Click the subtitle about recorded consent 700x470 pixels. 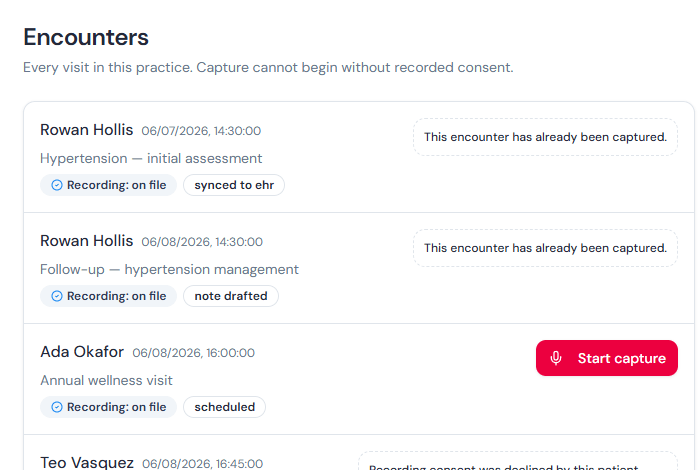pos(268,67)
